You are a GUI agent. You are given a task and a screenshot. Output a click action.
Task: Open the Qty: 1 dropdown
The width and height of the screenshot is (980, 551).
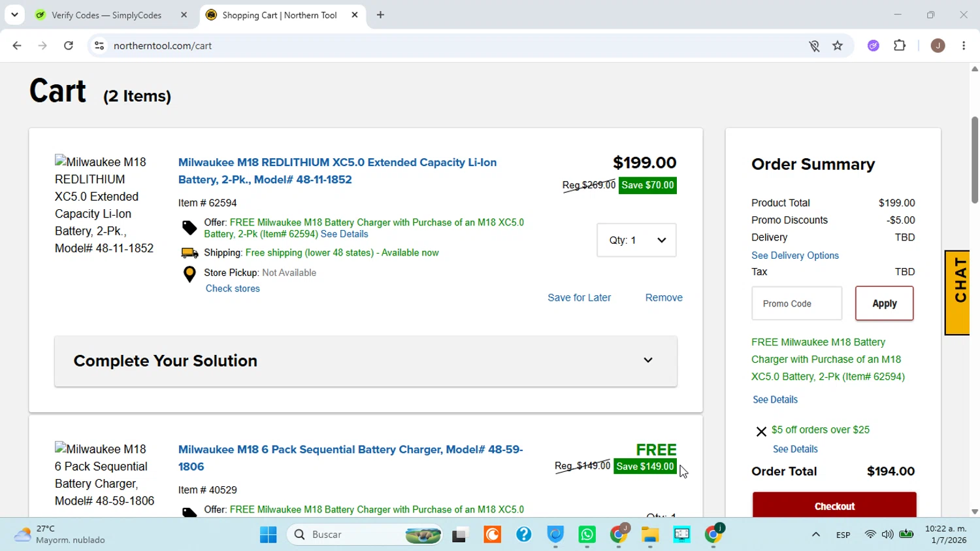(636, 240)
